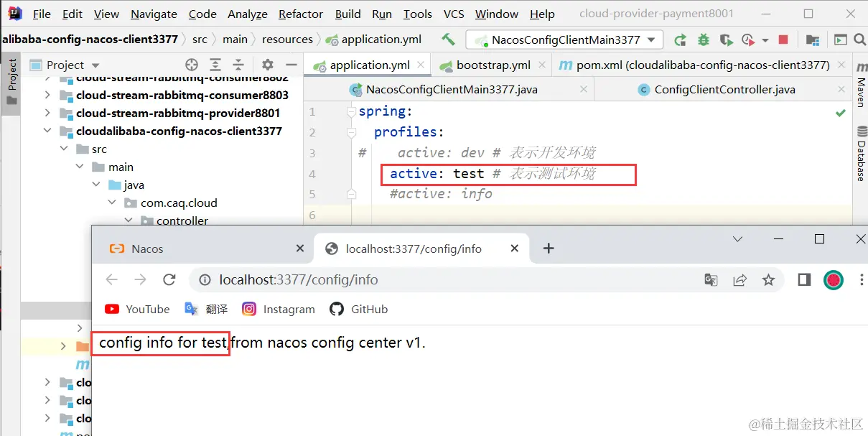
Task: Bookmark this page with star icon
Action: (768, 279)
